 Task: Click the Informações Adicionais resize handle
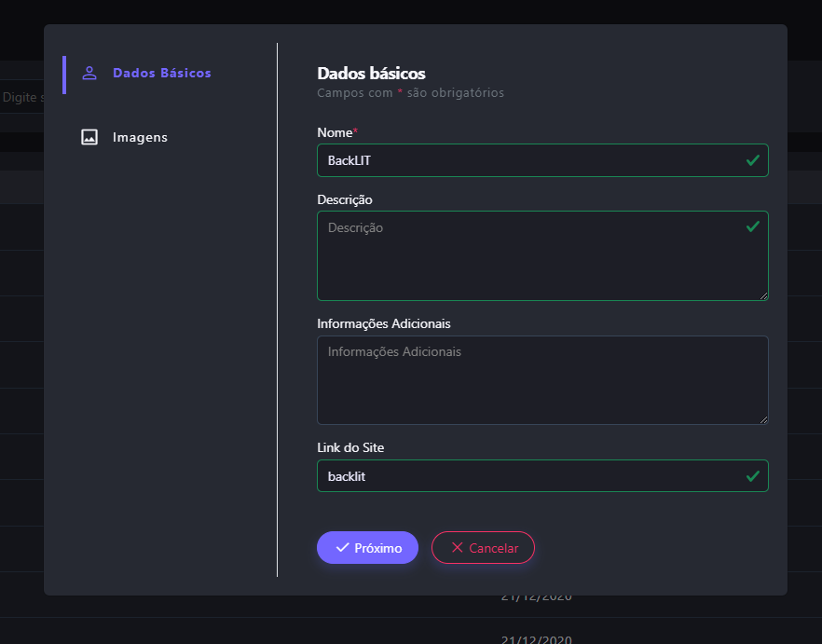(x=763, y=419)
